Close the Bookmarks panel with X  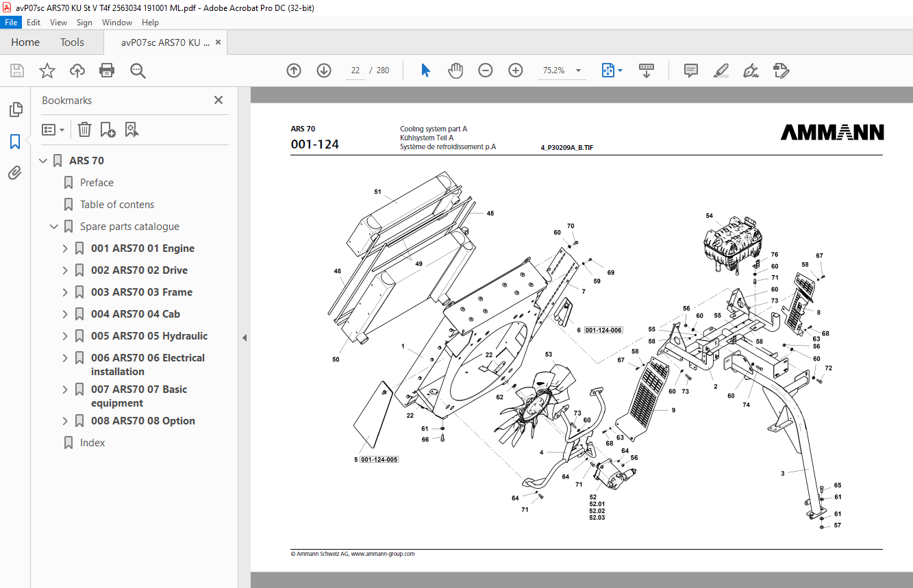(x=218, y=100)
